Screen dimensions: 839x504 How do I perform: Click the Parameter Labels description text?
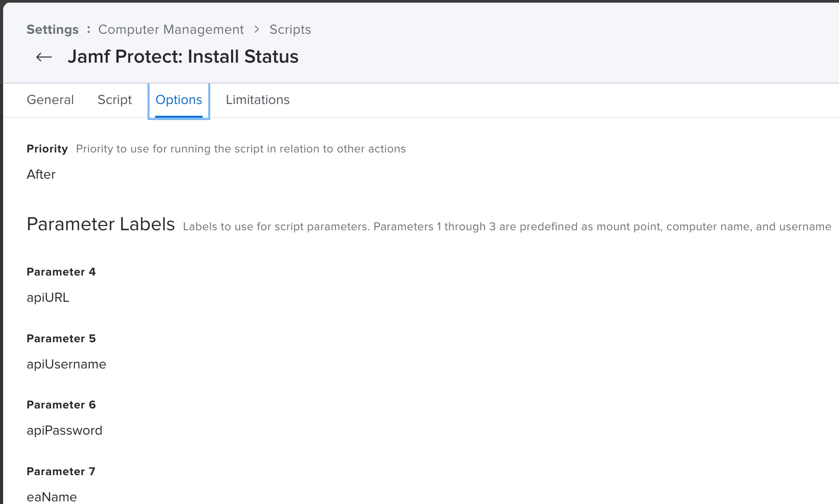pyautogui.click(x=507, y=226)
